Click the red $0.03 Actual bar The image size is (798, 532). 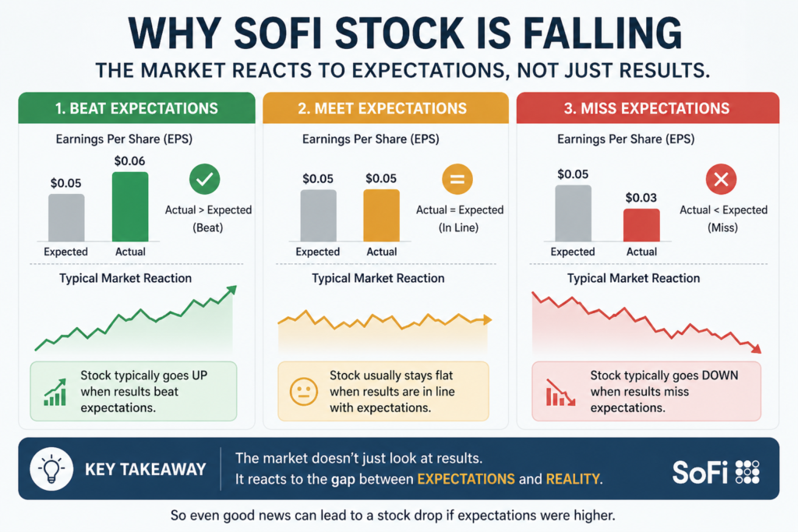[642, 225]
